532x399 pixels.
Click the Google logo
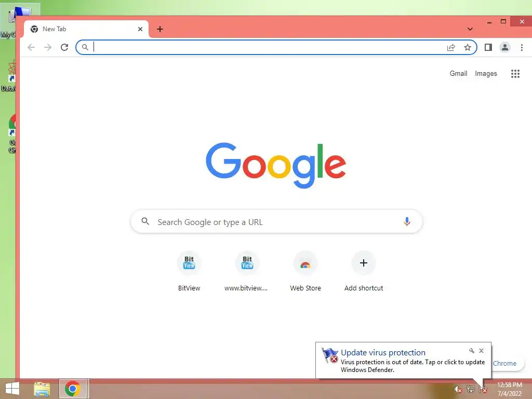[276, 165]
